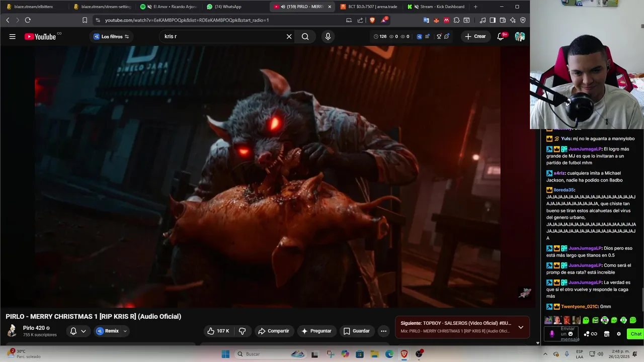Image resolution: width=644 pixels, height=362 pixels.
Task: Run search with the magnifier button
Action: tap(305, 36)
